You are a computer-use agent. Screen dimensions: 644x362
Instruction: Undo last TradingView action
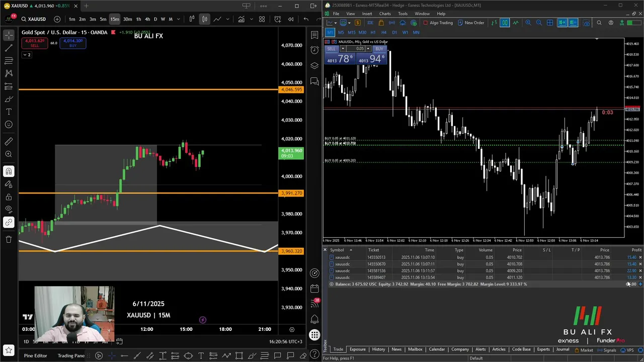pyautogui.click(x=306, y=19)
